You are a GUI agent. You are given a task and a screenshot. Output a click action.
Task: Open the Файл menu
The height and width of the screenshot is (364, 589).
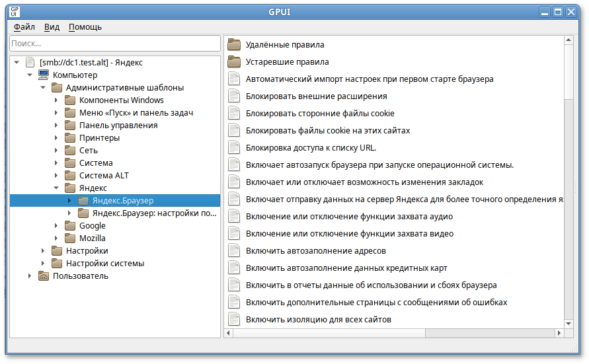click(x=24, y=27)
